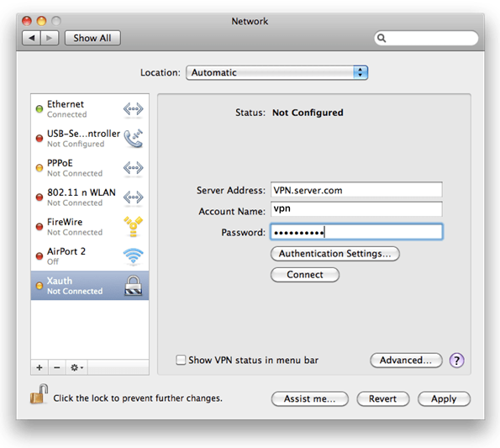Screen dimensions: 500x448
Task: Open Advanced network options
Action: pyautogui.click(x=406, y=361)
